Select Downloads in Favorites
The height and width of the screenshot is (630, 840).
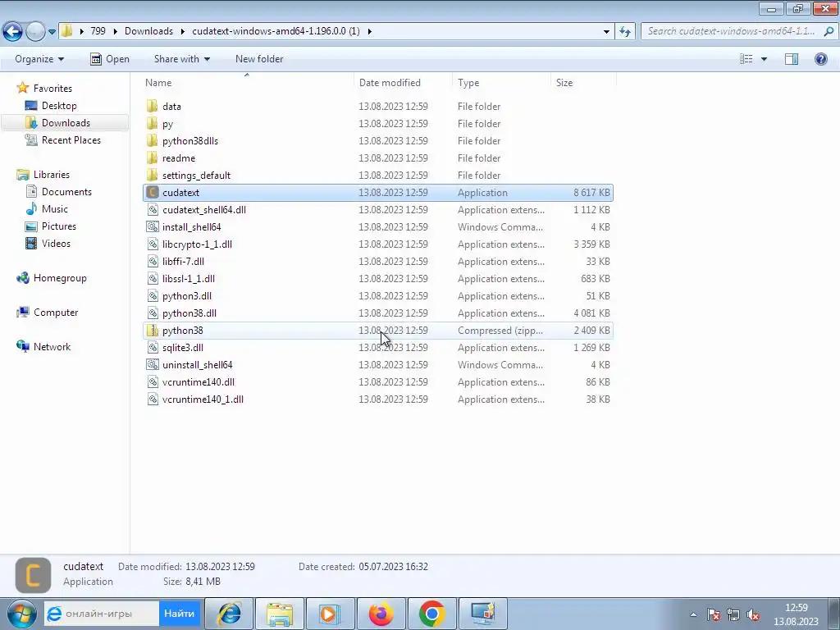(x=66, y=123)
